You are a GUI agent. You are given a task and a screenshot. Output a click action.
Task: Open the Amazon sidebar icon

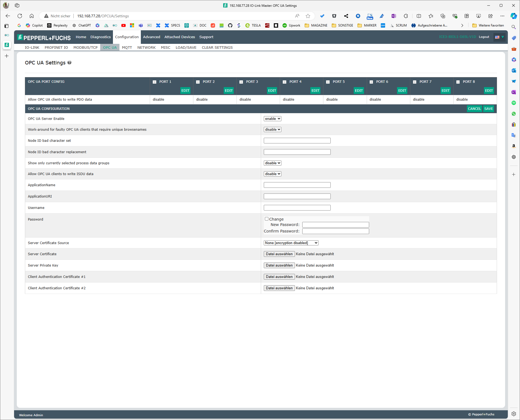point(514,146)
